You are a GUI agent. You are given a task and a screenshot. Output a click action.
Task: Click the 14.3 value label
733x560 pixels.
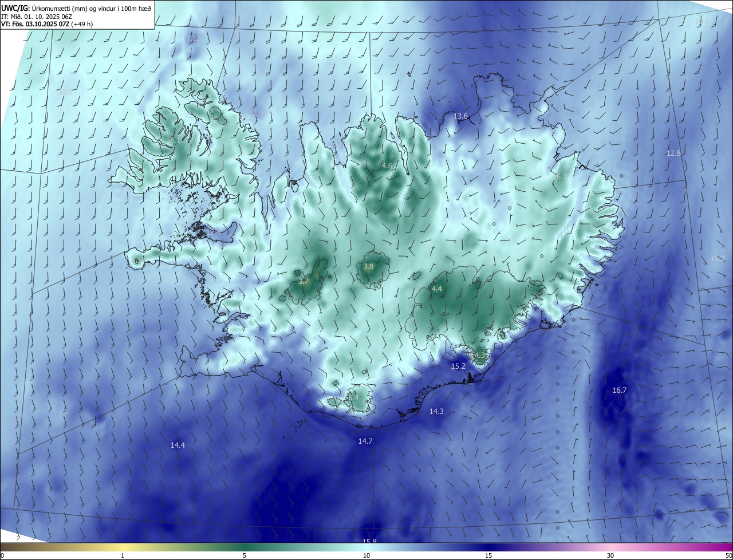pyautogui.click(x=436, y=411)
